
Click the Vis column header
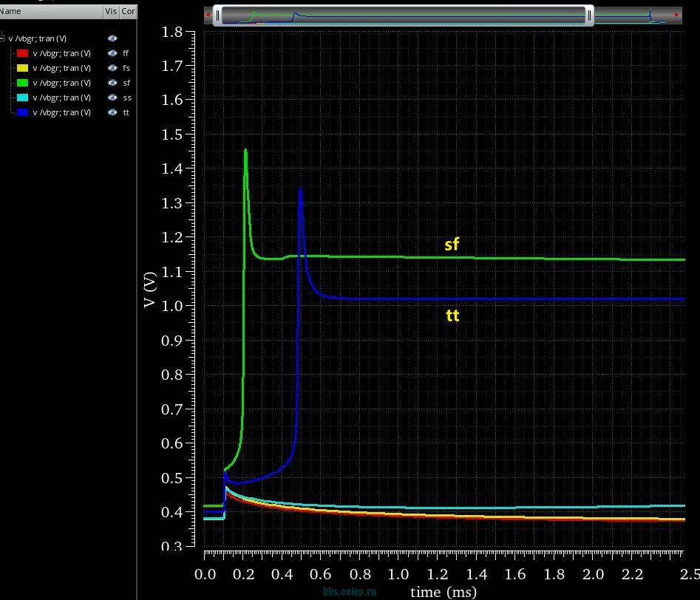coord(111,11)
